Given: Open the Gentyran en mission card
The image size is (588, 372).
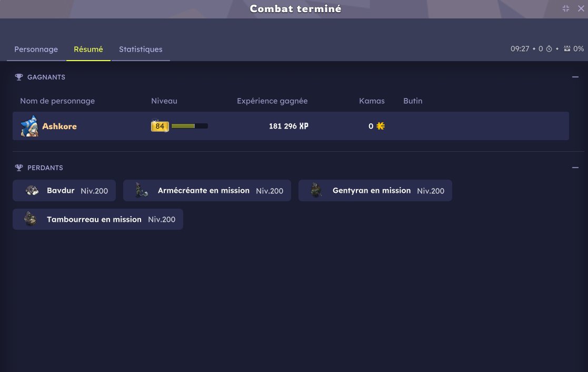Looking at the screenshot, I should click(375, 190).
